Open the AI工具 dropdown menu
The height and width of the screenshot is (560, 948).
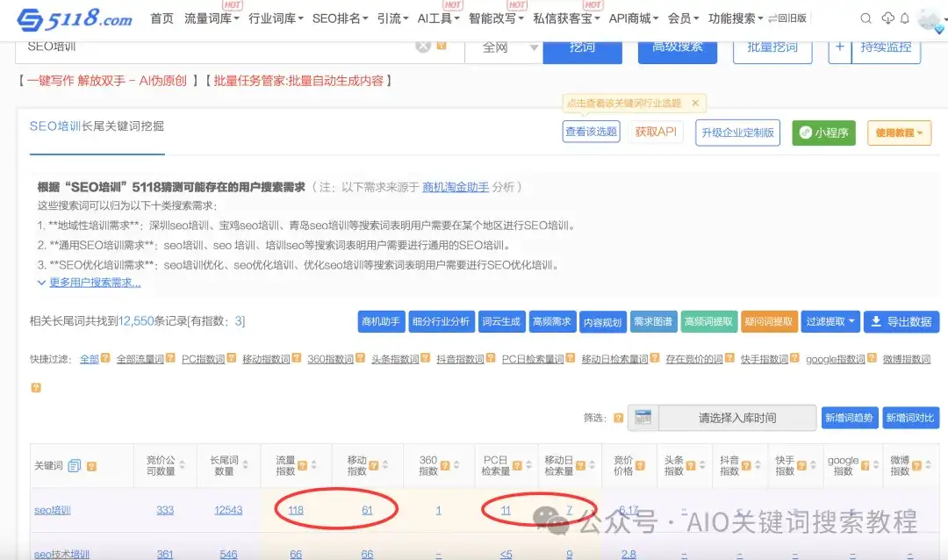438,18
